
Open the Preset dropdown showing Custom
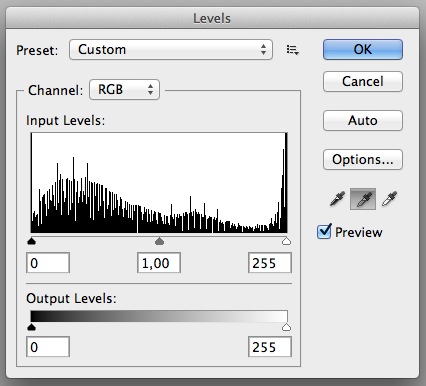pos(171,50)
